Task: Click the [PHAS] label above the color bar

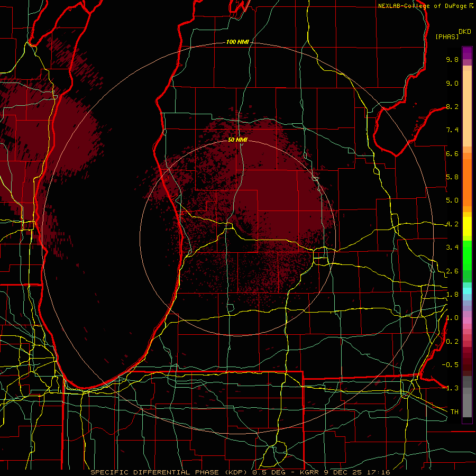Action: (447, 36)
